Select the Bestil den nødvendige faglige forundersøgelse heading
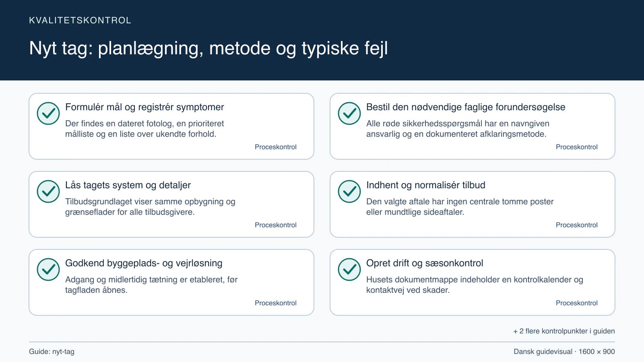Image resolution: width=644 pixels, height=362 pixels. 466,107
